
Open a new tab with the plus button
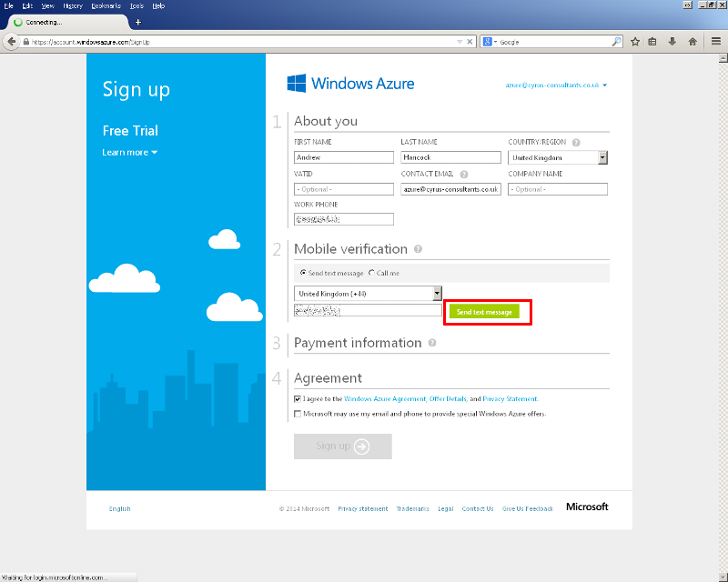(138, 22)
